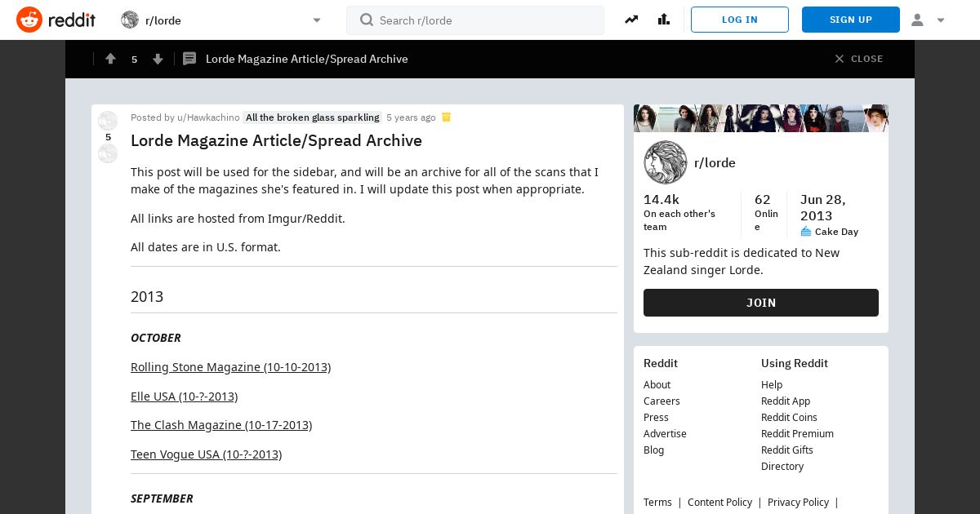Click the Cake Day icon
Image resolution: width=980 pixels, height=514 pixels.
point(806,232)
